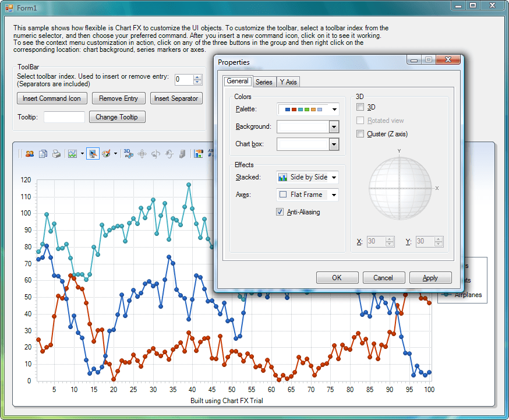509x420 pixels.
Task: Copy the chart to the clipboard
Action: pyautogui.click(x=43, y=153)
